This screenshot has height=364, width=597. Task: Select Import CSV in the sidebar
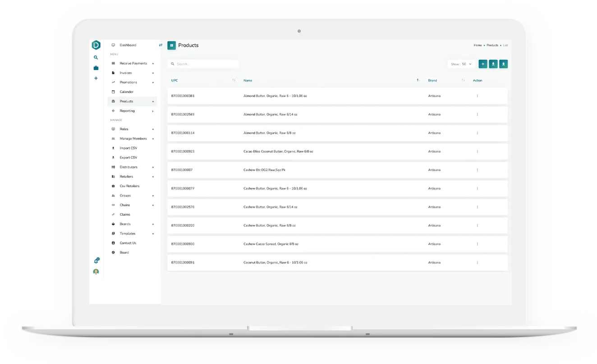(128, 148)
